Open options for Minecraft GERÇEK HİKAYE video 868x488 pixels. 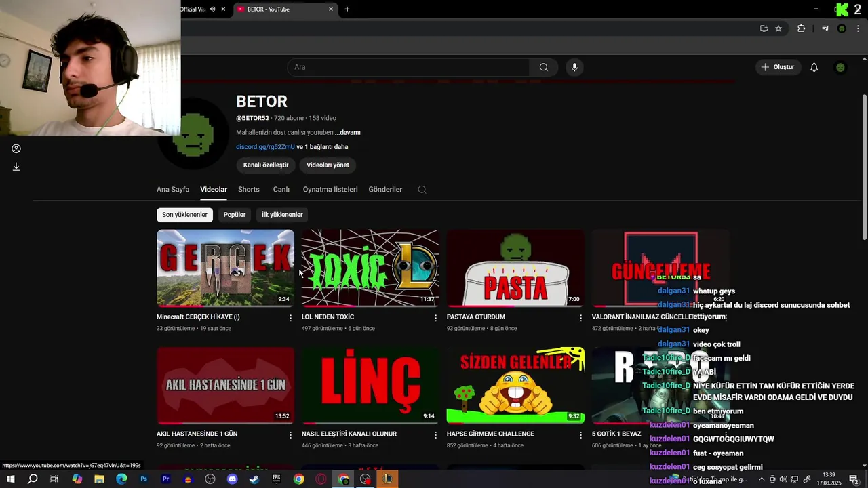[291, 318]
